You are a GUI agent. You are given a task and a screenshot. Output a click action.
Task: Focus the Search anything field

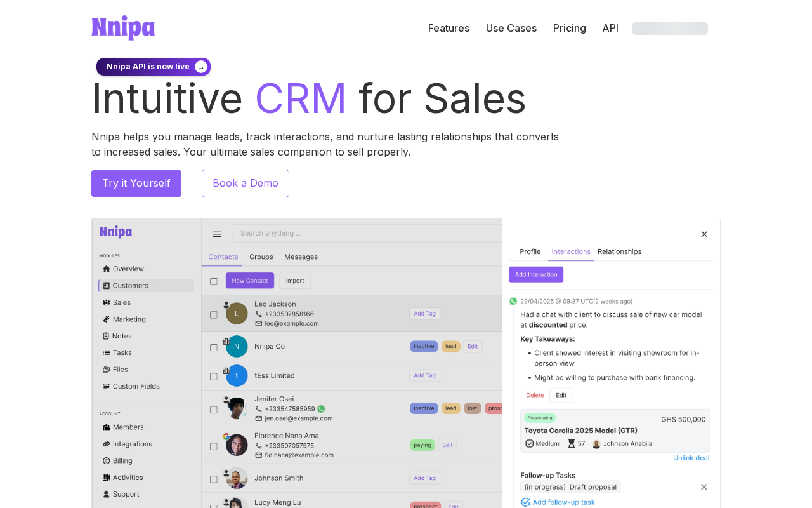[367, 233]
